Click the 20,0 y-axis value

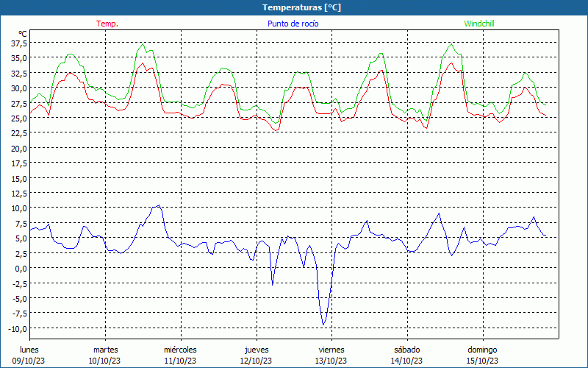[18, 149]
